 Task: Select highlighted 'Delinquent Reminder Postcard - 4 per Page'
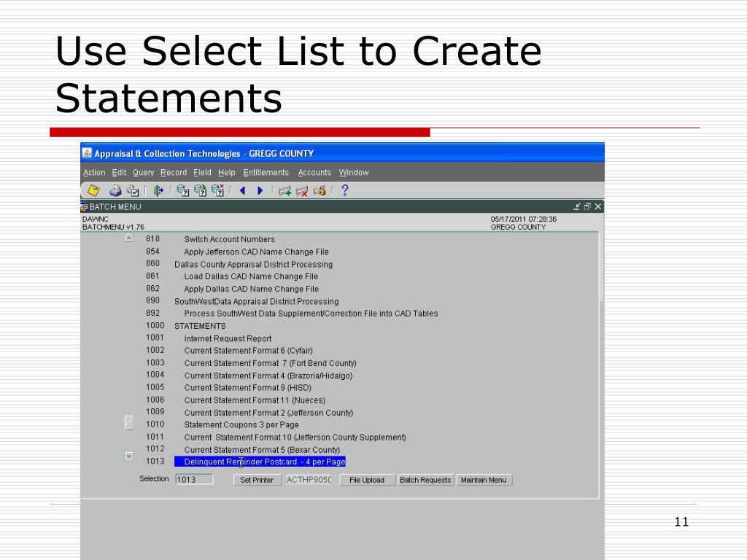(x=260, y=462)
